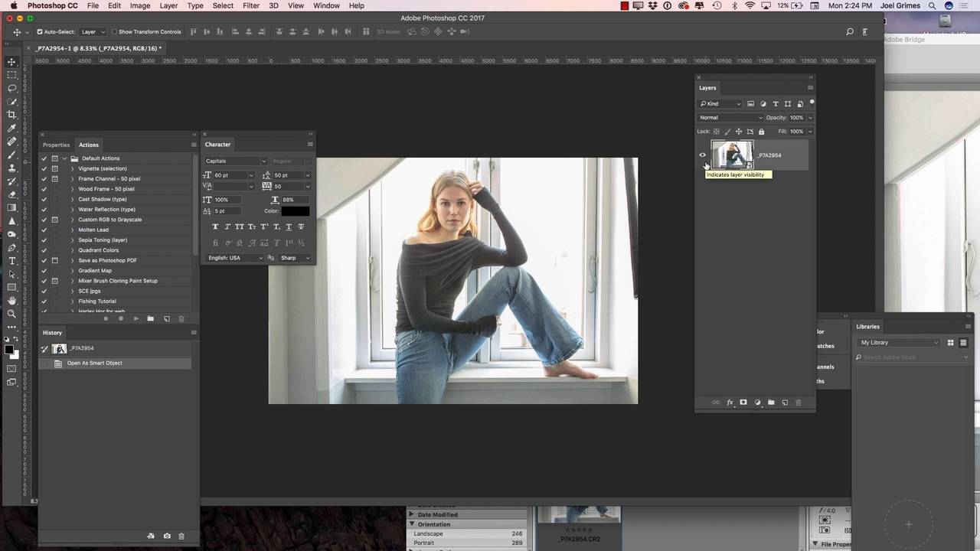The height and width of the screenshot is (551, 980).
Task: Click the _P7A2954 layer thumbnail
Action: click(733, 155)
